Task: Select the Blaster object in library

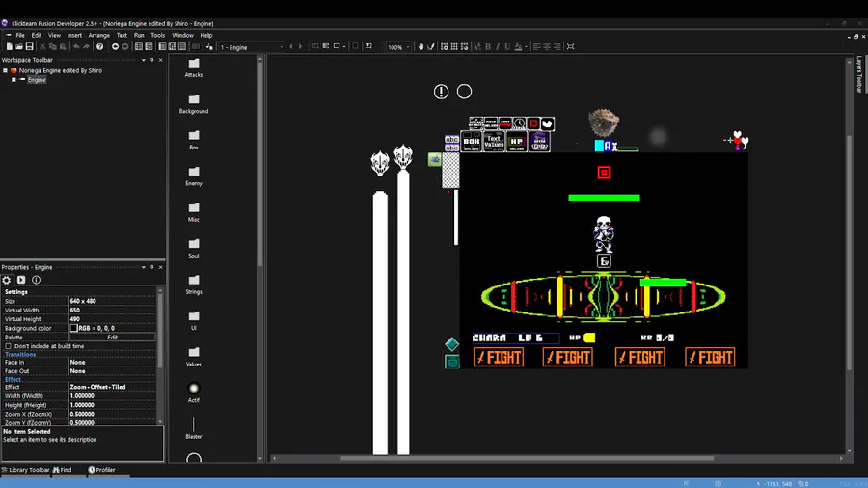Action: 194,428
